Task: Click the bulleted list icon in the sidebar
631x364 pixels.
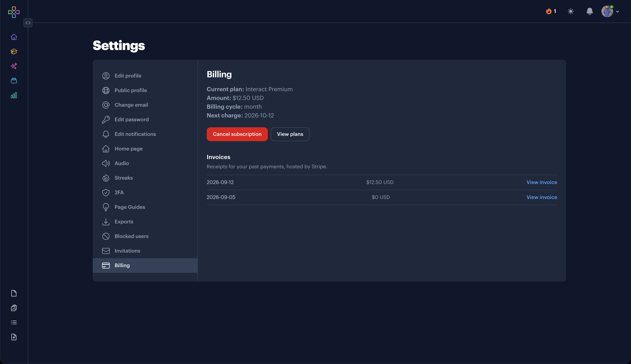Action: pyautogui.click(x=14, y=322)
